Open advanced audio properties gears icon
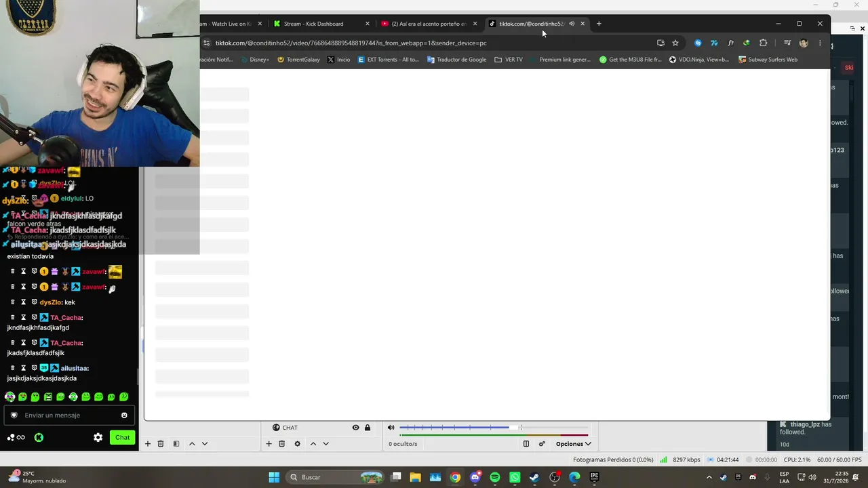This screenshot has width=868, height=488. [x=542, y=444]
